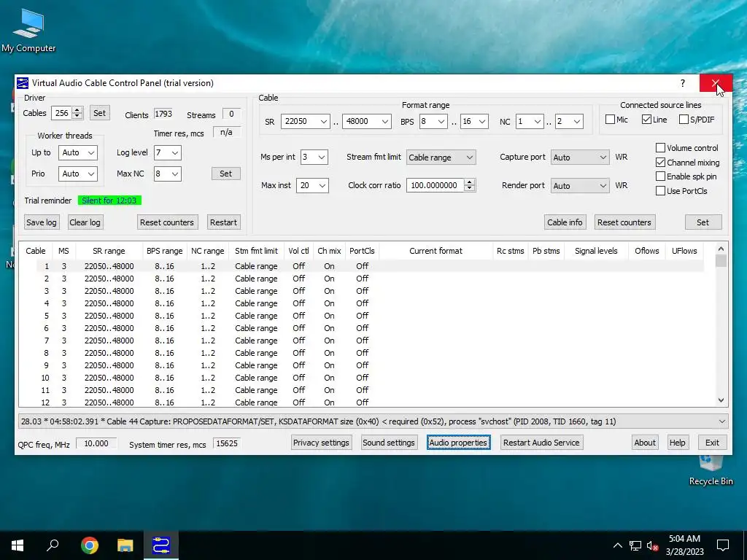Click the Virtual Audio Cable title icon
The image size is (747, 560).
[23, 83]
